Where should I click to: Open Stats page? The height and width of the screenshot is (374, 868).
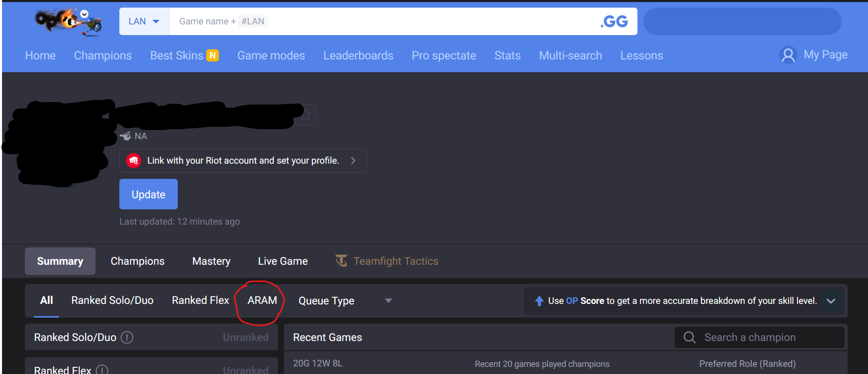(x=508, y=55)
